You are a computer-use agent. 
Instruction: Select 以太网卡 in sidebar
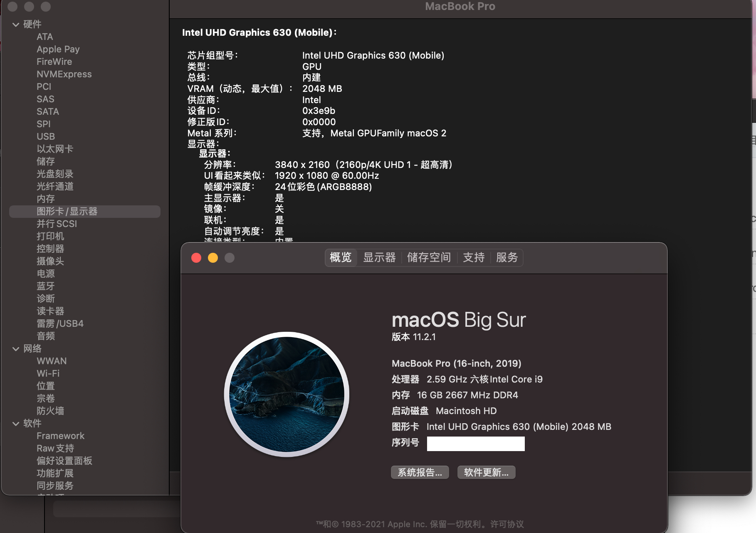point(54,149)
